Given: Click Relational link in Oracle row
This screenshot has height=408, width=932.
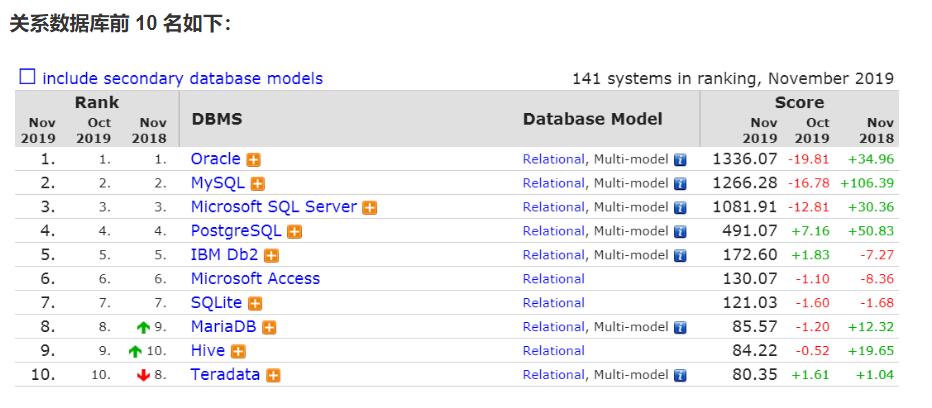Looking at the screenshot, I should pyautogui.click(x=553, y=159).
